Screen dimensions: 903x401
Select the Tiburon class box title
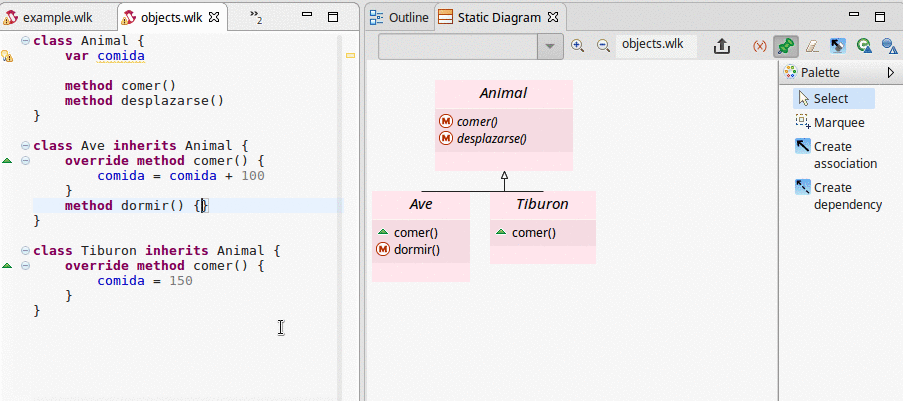coord(542,204)
